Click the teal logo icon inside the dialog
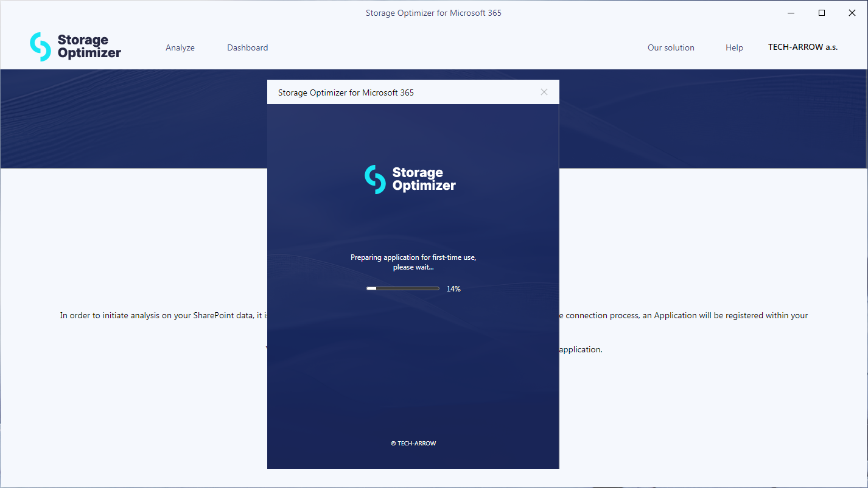Image resolution: width=868 pixels, height=488 pixels. point(375,180)
